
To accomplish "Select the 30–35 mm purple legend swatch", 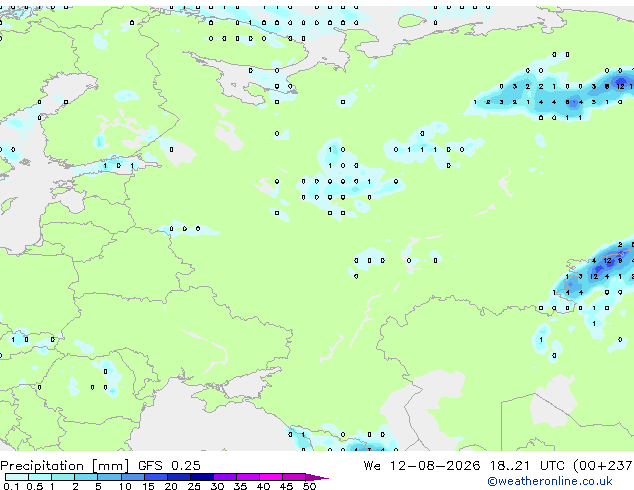I will (225, 477).
